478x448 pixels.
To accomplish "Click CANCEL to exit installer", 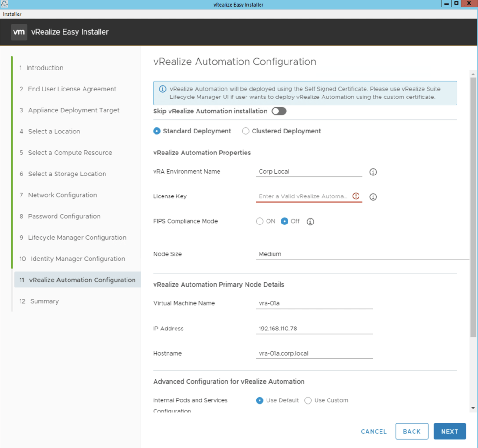I will coord(373,431).
